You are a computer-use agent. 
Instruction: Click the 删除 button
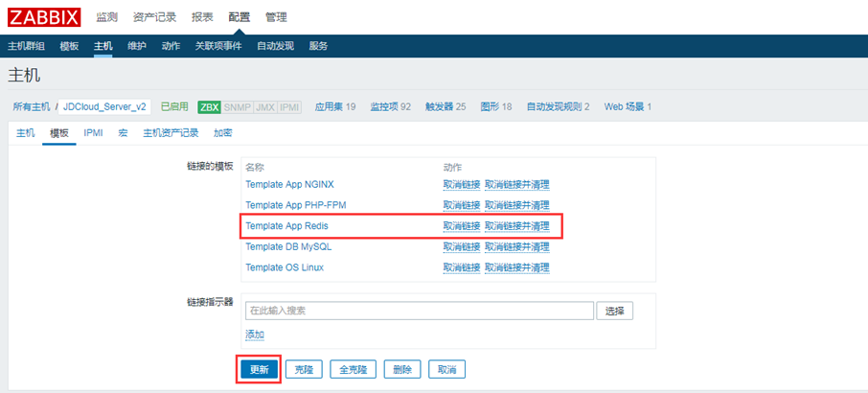(x=402, y=369)
